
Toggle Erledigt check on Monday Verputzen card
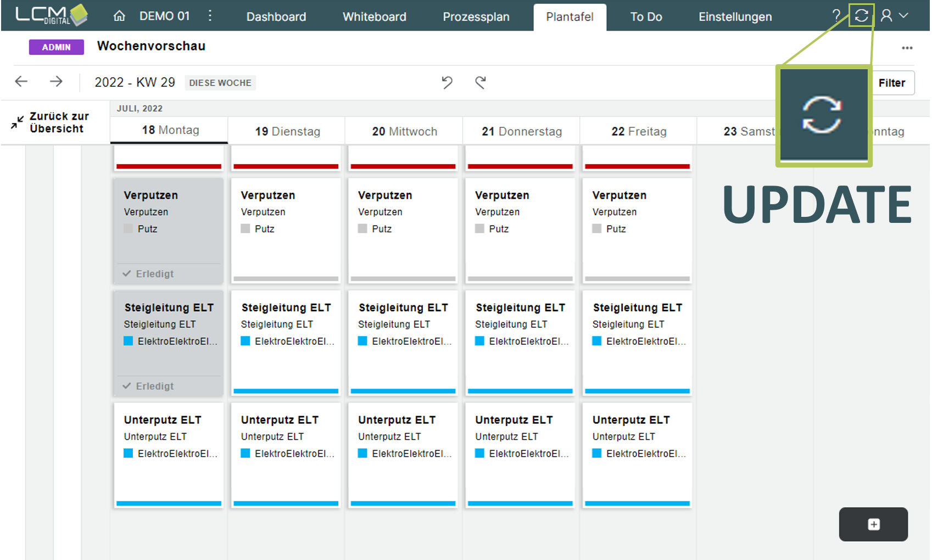(127, 273)
